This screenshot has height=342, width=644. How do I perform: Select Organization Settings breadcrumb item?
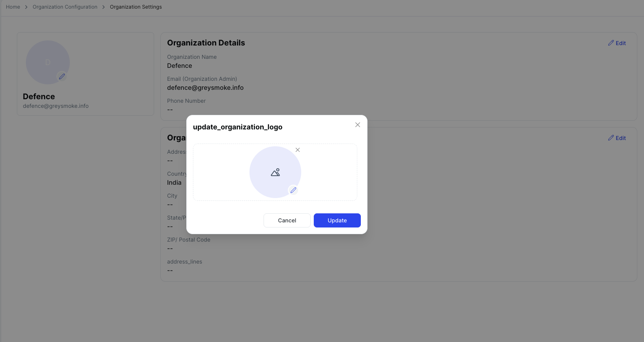tap(136, 7)
